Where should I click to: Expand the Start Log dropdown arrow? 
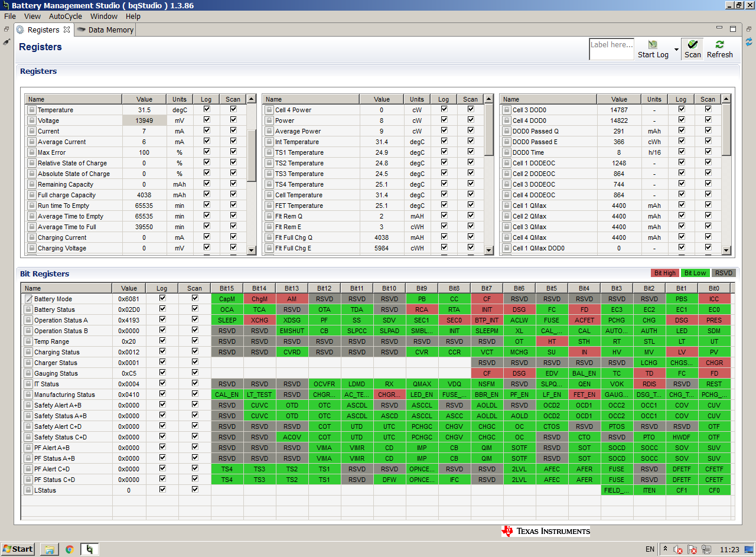[x=676, y=50]
